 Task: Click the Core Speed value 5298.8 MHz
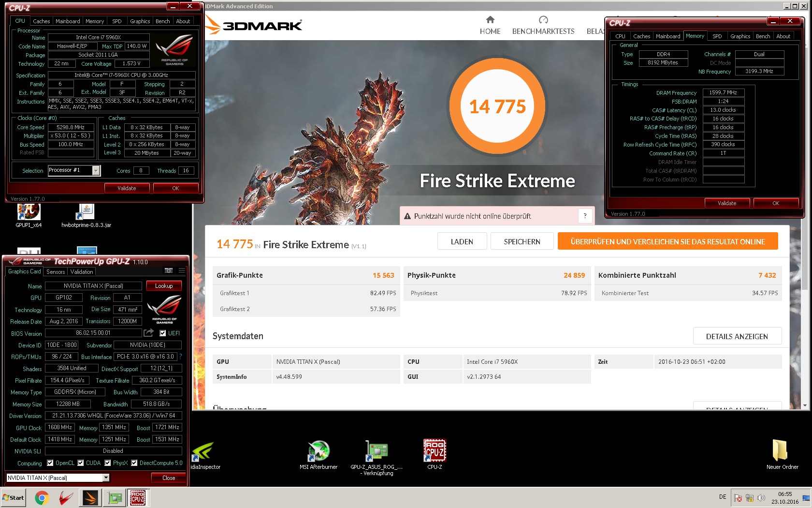[71, 127]
